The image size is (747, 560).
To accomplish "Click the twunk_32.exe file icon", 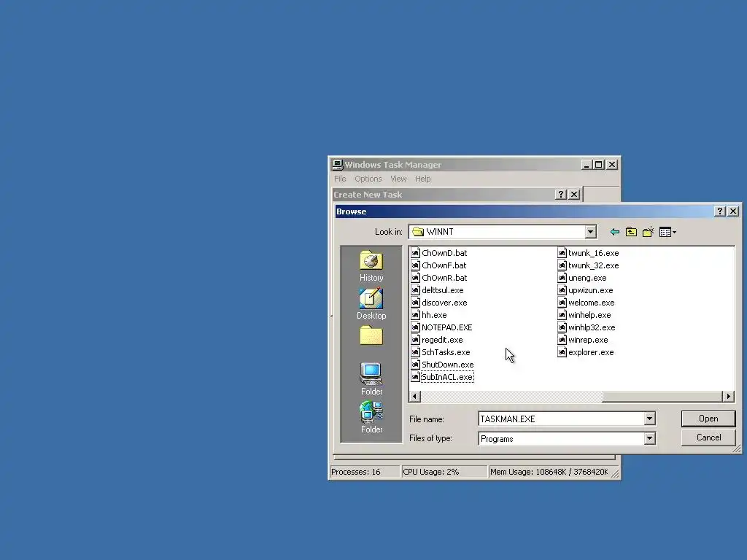I will click(x=562, y=265).
